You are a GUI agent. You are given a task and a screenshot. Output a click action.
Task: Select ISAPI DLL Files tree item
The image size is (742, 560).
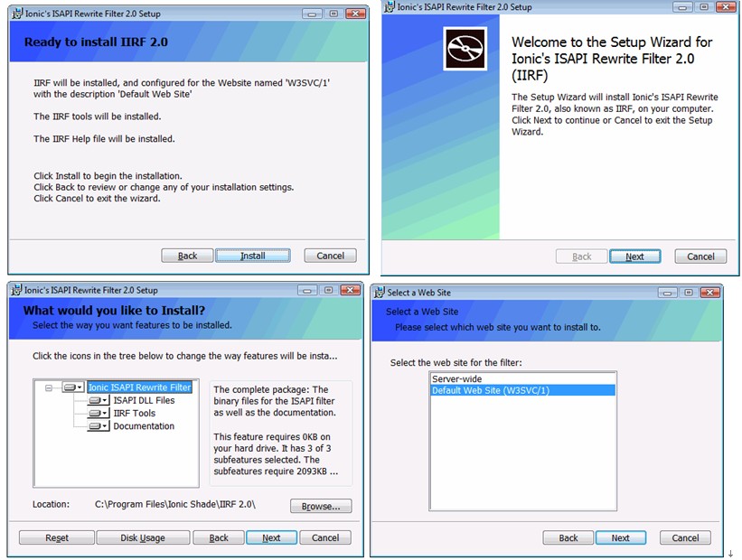(144, 400)
